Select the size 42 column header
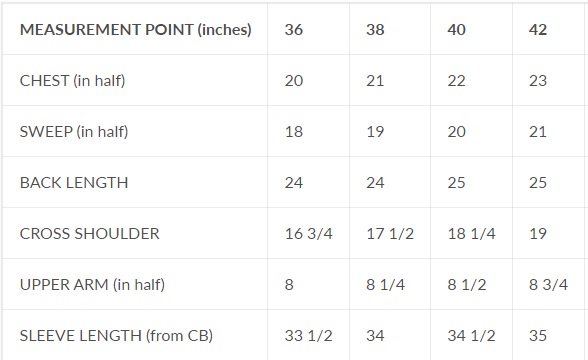Viewport: 588px width, 360px height. click(x=538, y=30)
